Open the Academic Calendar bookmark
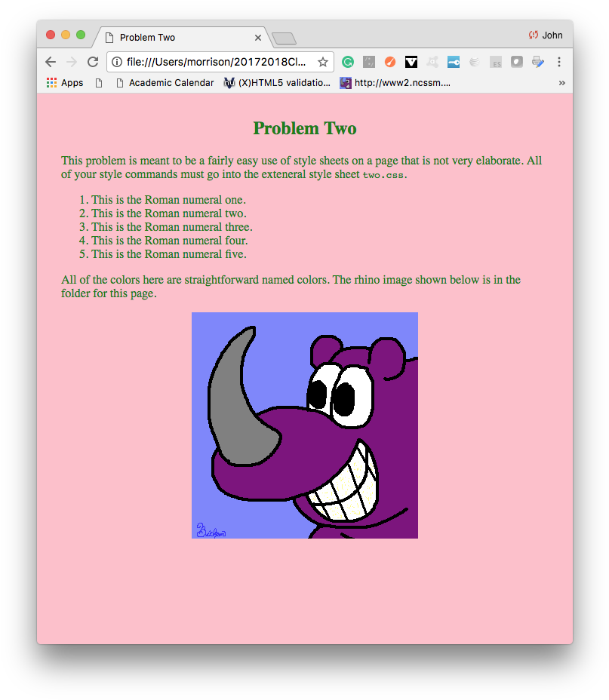This screenshot has height=700, width=609. point(165,82)
